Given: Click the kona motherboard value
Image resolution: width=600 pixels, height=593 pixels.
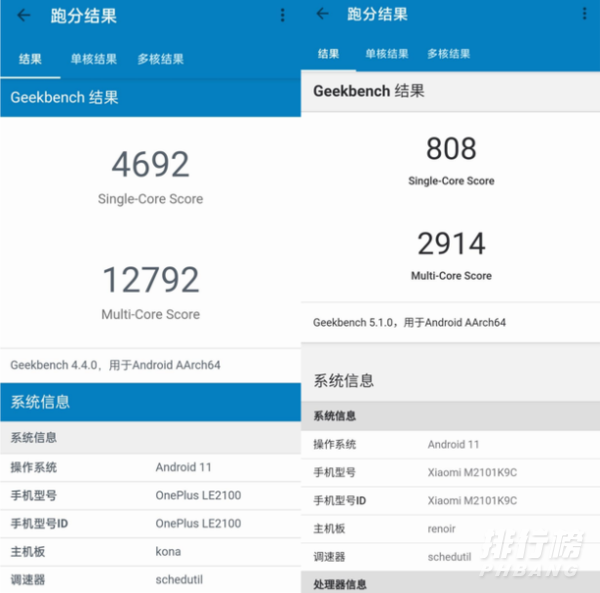Looking at the screenshot, I should (168, 552).
